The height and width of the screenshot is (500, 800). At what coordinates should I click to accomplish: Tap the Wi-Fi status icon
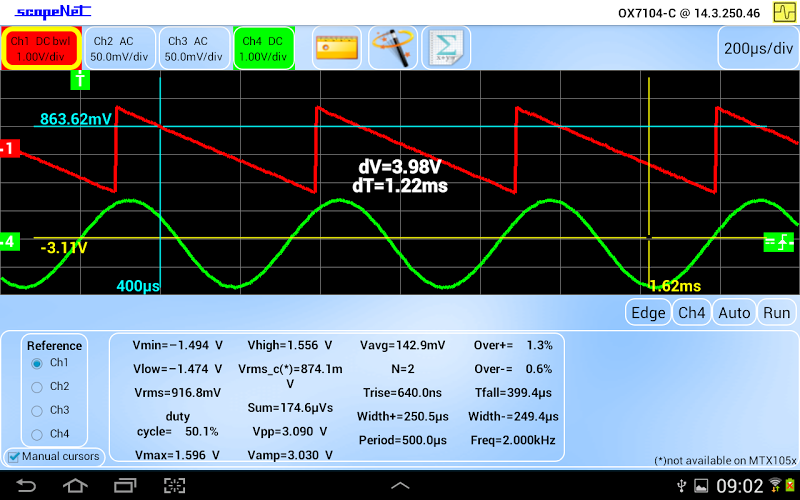point(775,485)
